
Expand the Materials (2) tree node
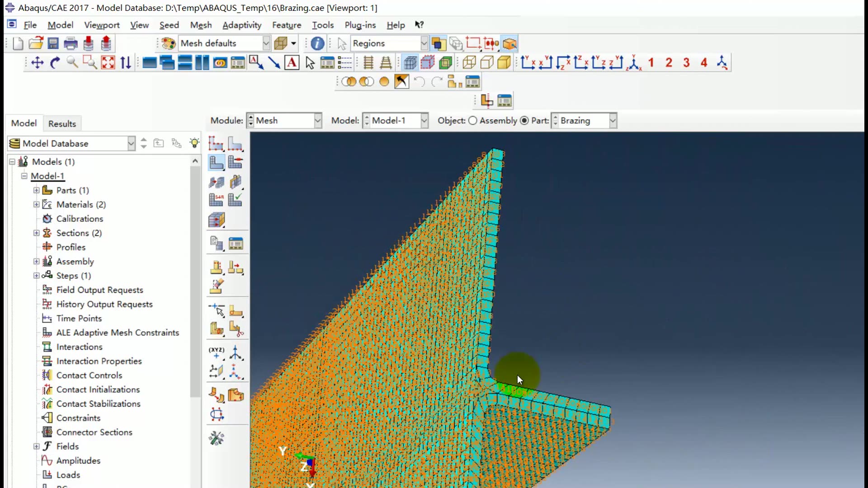[x=36, y=205]
